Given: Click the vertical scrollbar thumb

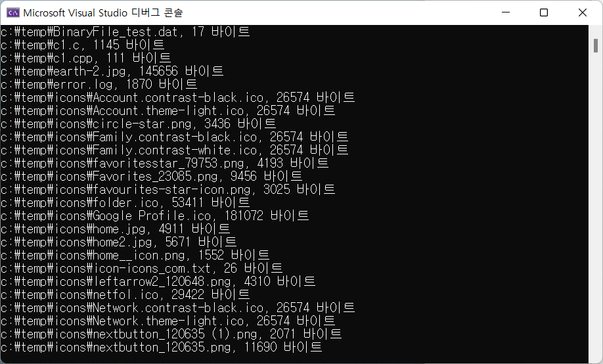Looking at the screenshot, I should [x=595, y=46].
